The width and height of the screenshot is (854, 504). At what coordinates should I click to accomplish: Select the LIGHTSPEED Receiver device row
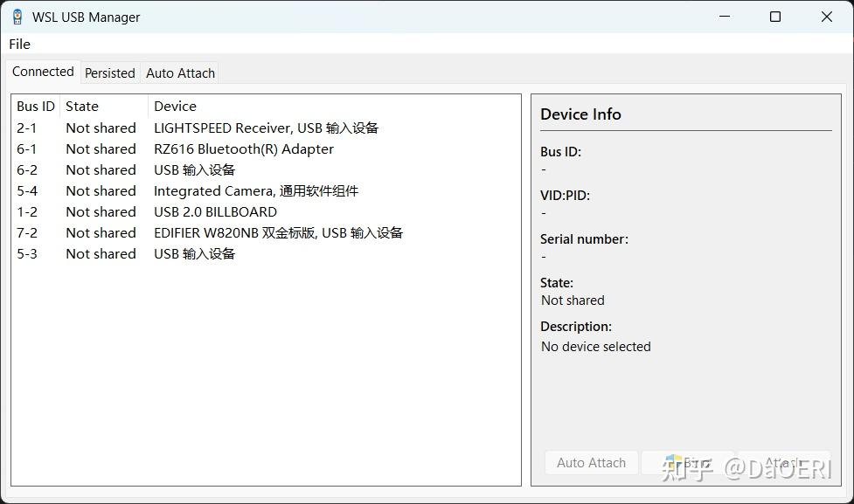click(266, 128)
